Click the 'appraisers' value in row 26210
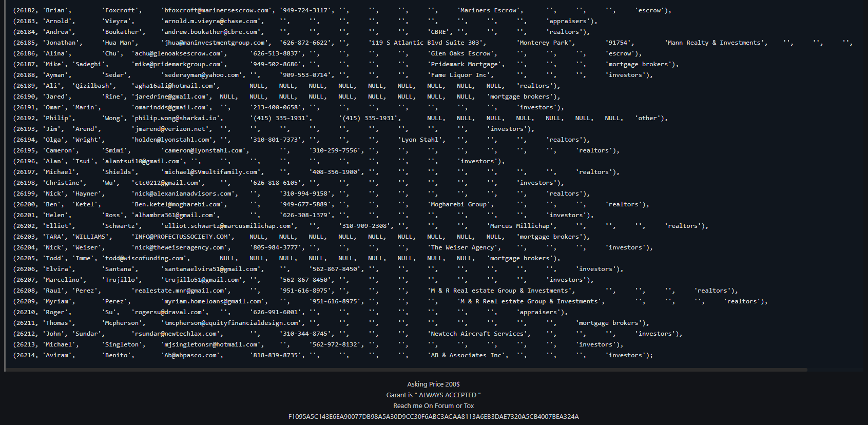Viewport: 868px width, 425px height. (539, 312)
